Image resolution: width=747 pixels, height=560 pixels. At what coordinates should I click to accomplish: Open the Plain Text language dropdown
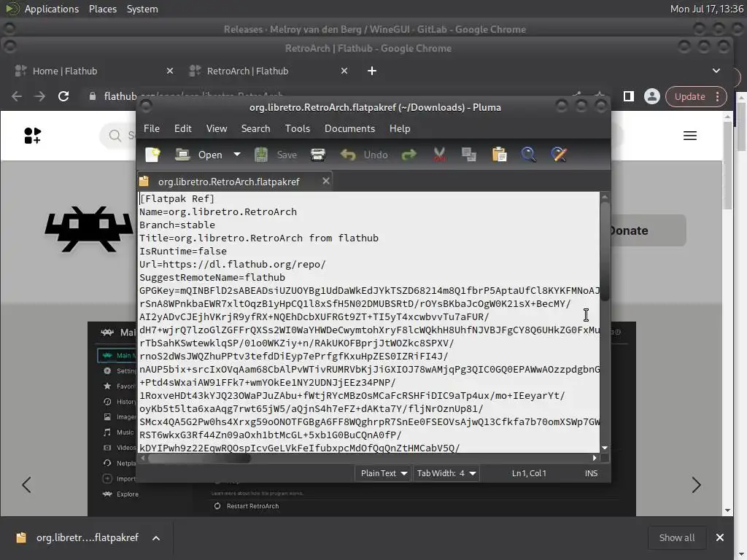383,473
